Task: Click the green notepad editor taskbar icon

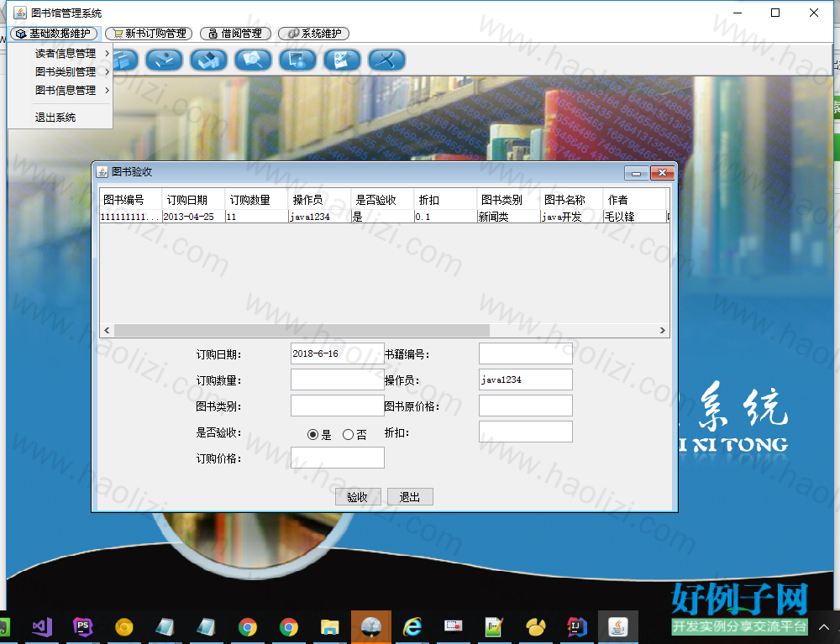Action: (x=495, y=626)
